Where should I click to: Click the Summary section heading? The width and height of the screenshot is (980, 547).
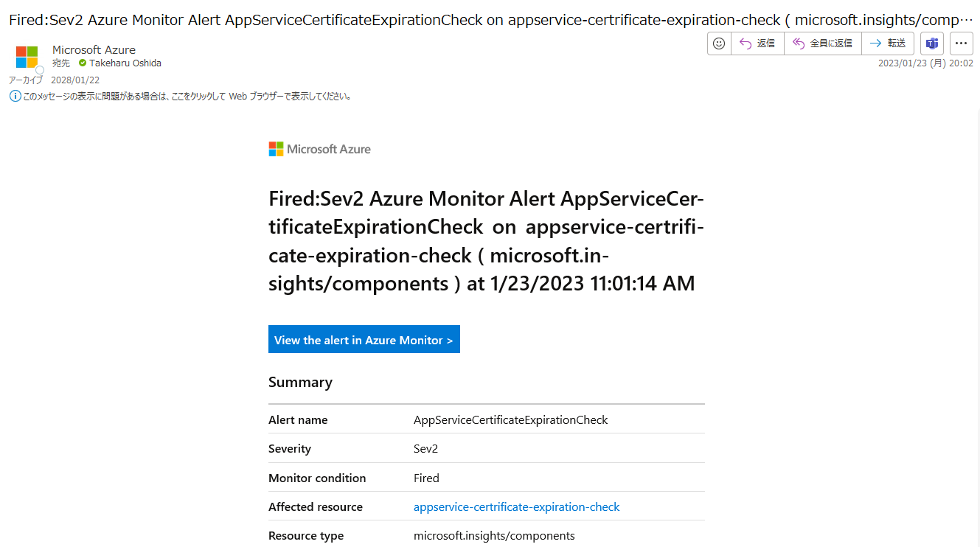pyautogui.click(x=300, y=382)
